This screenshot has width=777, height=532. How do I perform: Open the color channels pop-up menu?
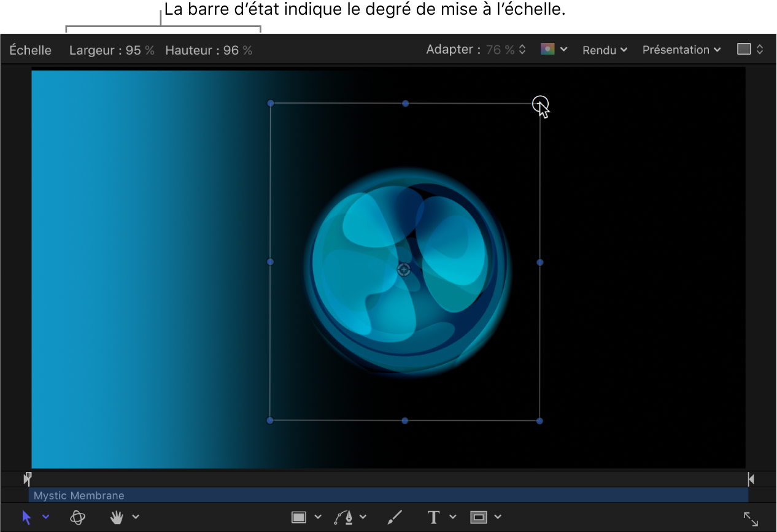[x=553, y=50]
